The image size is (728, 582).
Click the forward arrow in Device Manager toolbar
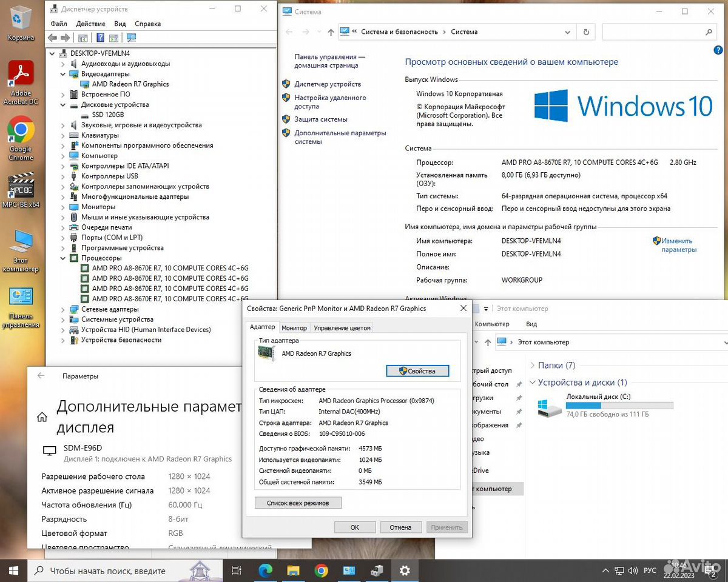coord(64,38)
